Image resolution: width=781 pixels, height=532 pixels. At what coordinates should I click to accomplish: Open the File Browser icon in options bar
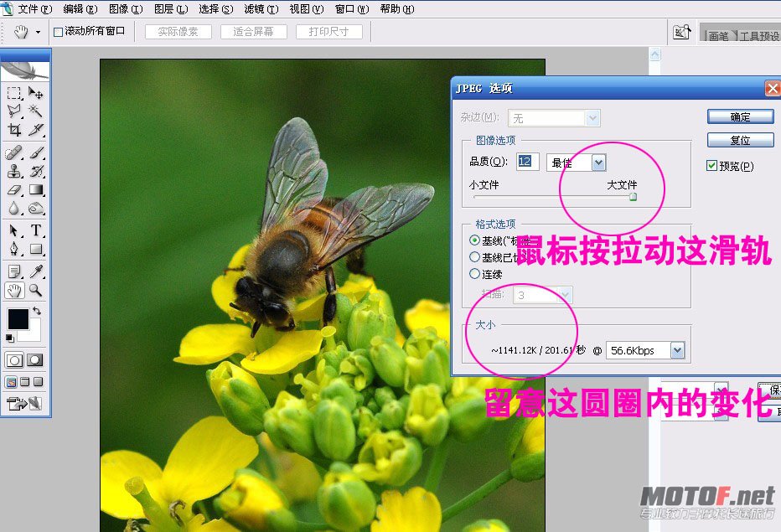[681, 33]
